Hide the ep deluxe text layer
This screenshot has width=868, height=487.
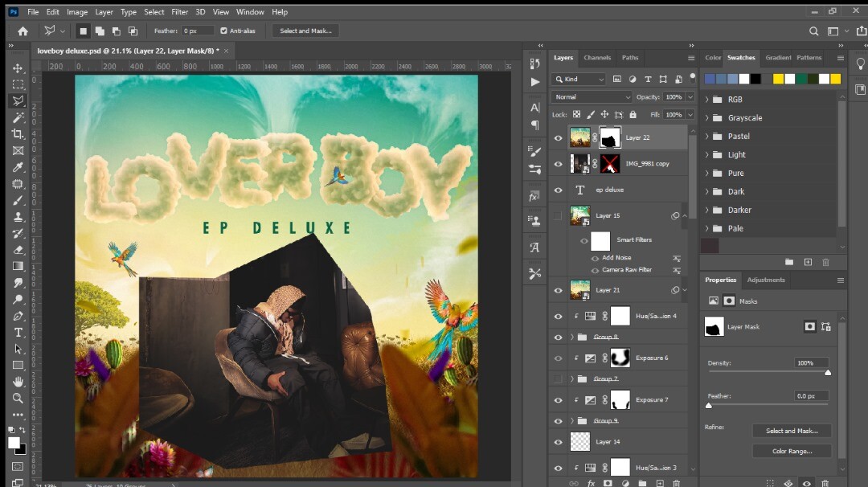pyautogui.click(x=558, y=190)
